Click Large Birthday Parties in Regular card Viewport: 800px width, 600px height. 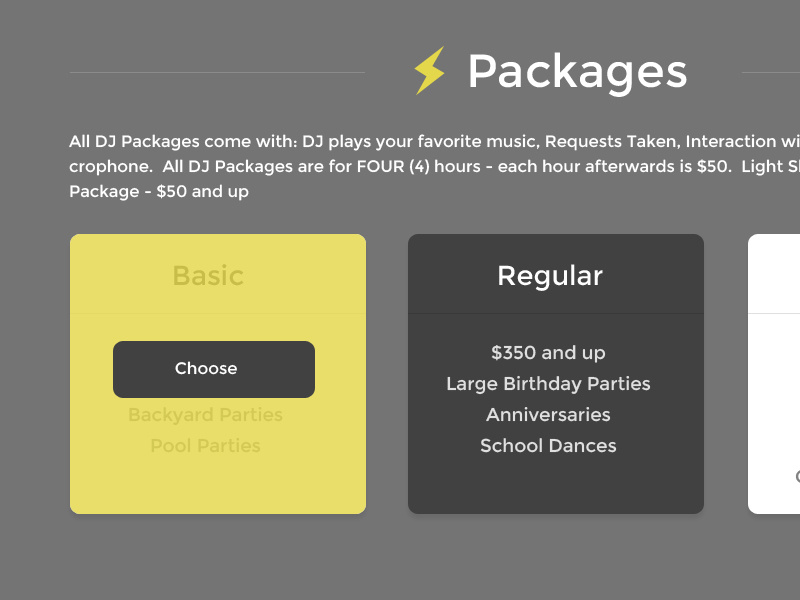tap(548, 384)
